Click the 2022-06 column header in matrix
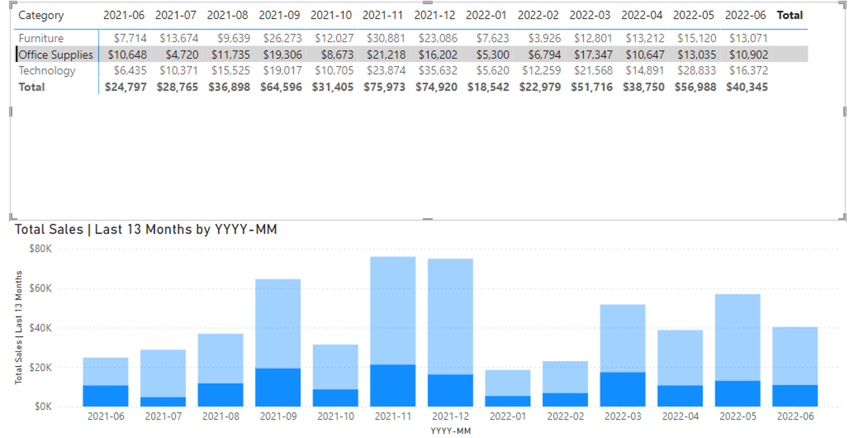The height and width of the screenshot is (438, 868). [x=745, y=15]
